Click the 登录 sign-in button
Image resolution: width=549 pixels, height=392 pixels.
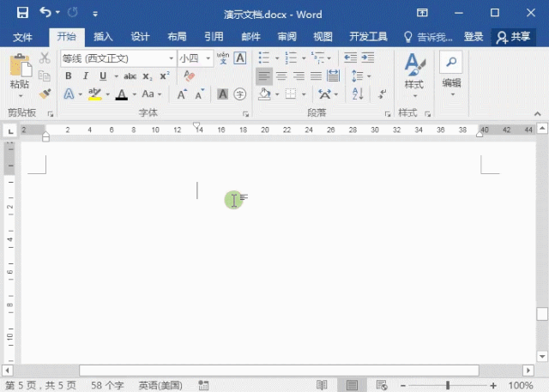click(x=474, y=37)
